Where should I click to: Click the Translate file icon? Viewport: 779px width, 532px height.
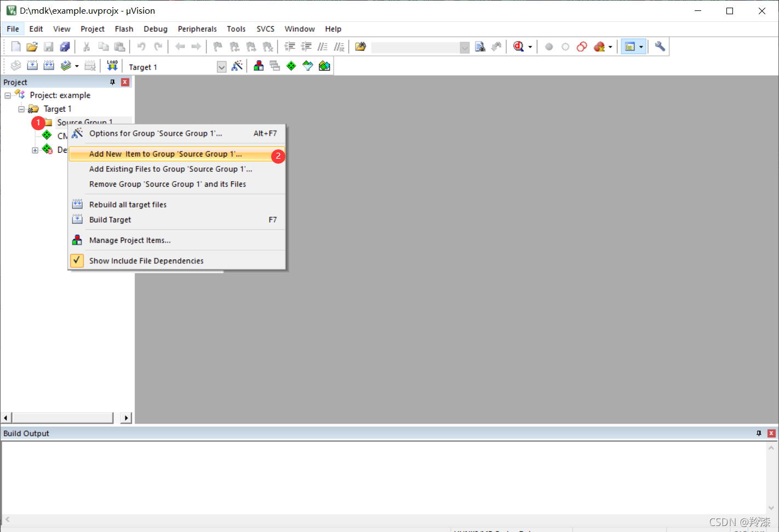[x=16, y=66]
